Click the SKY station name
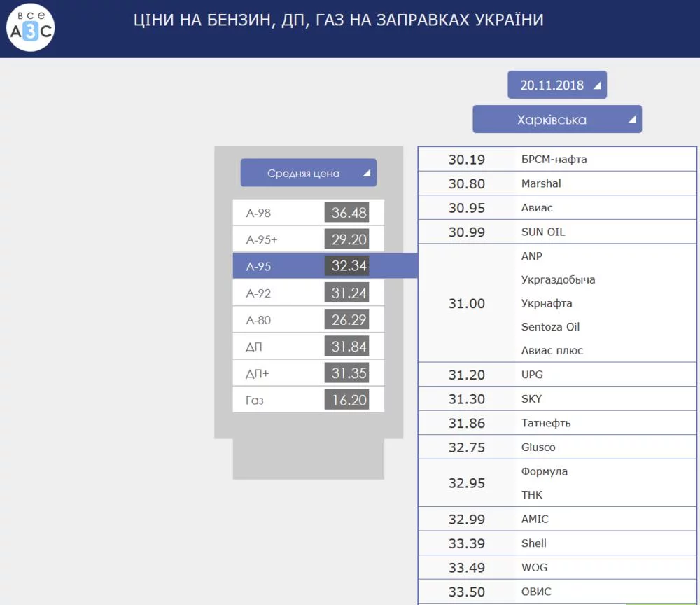The image size is (700, 605). click(x=532, y=398)
